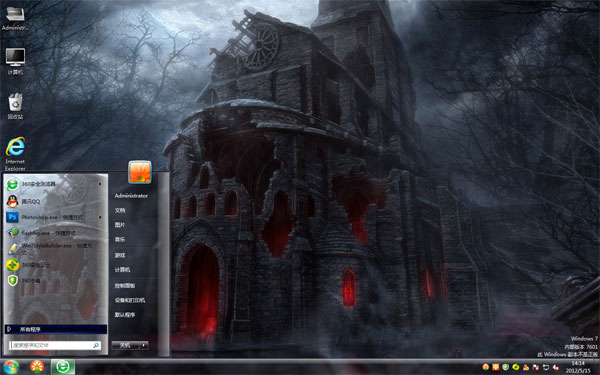Open Administrator folder icon on desktop
600x375 pixels.
click(15, 18)
